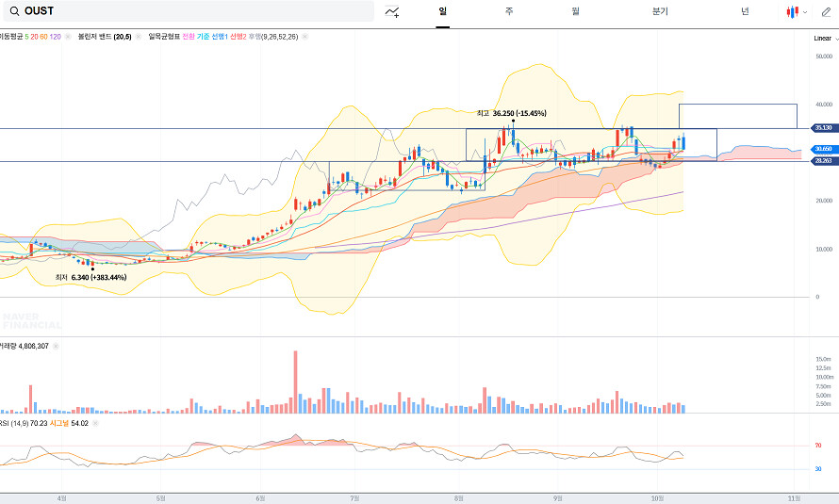Screen dimensions: 839x504
Task: Remove the RSI indicator panel
Action: (x=94, y=423)
